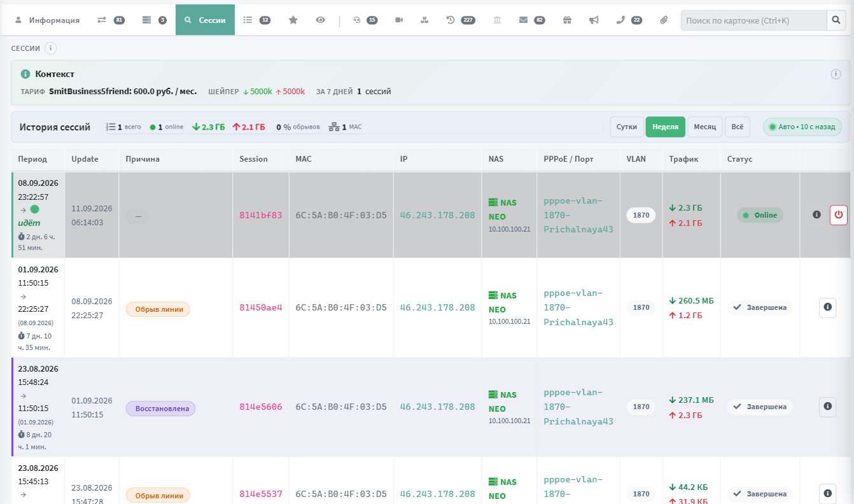The width and height of the screenshot is (854, 504).
Task: Click info icon in Контекст panel corner
Action: pos(836,74)
